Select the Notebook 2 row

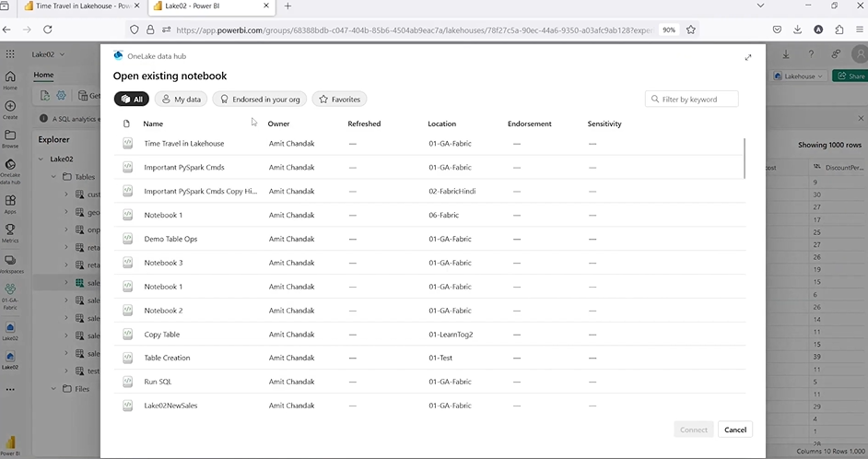(x=429, y=310)
